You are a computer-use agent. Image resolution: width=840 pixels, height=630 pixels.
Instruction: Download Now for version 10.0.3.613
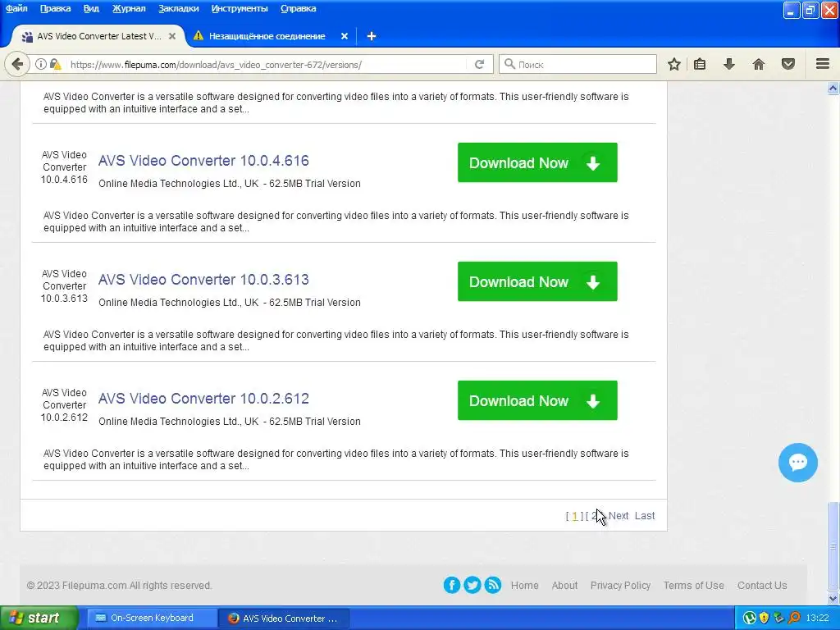point(537,281)
